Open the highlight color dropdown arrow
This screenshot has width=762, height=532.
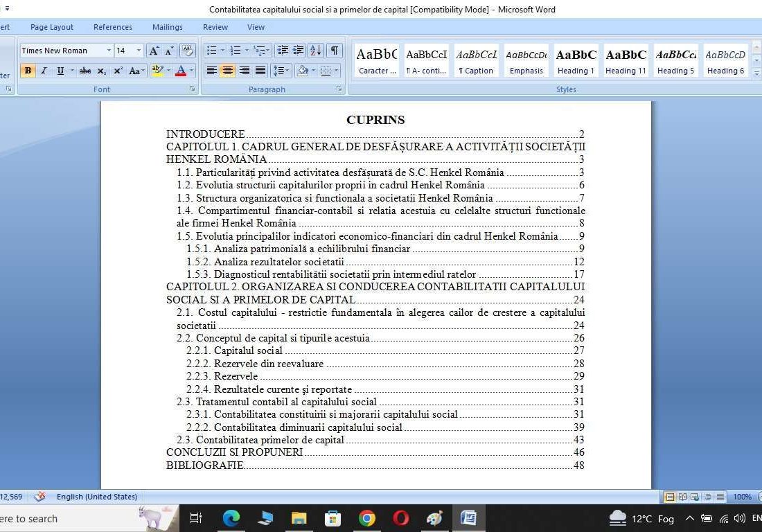168,71
